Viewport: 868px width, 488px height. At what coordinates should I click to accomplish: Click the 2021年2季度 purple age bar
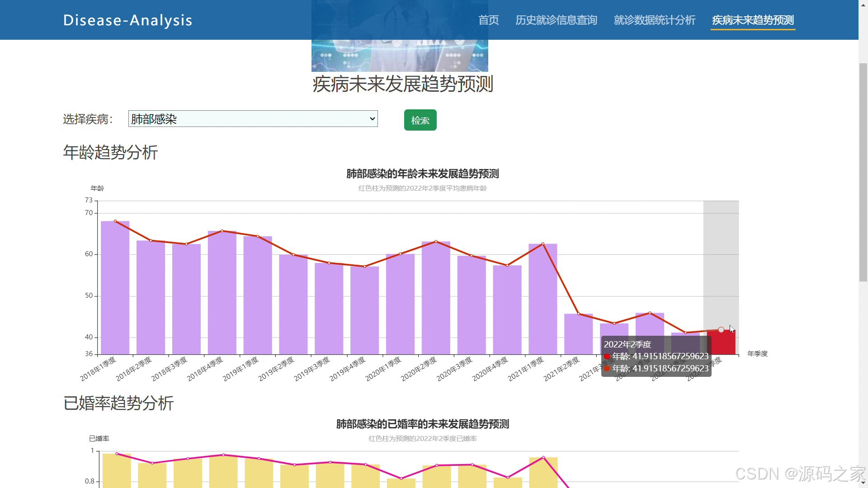pos(578,334)
